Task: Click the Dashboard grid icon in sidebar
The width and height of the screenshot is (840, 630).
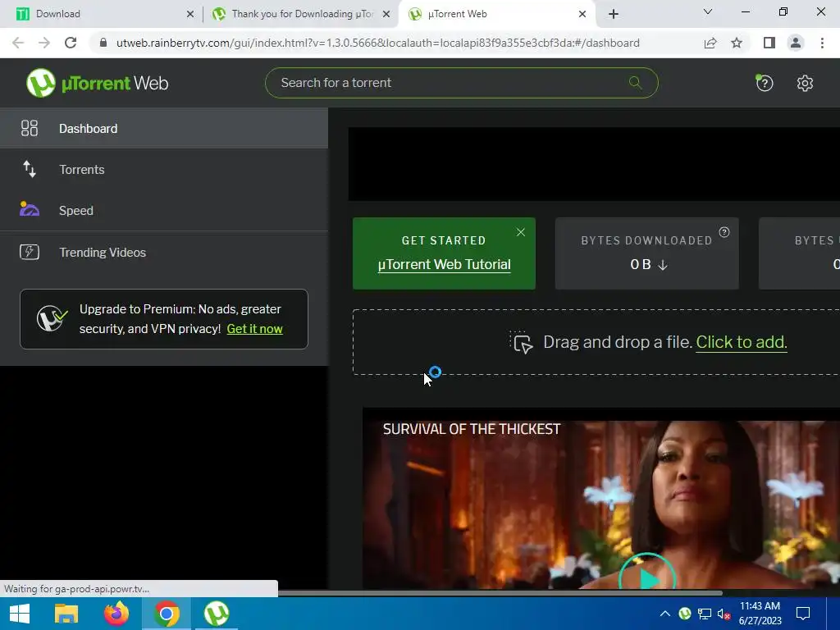Action: (30, 128)
